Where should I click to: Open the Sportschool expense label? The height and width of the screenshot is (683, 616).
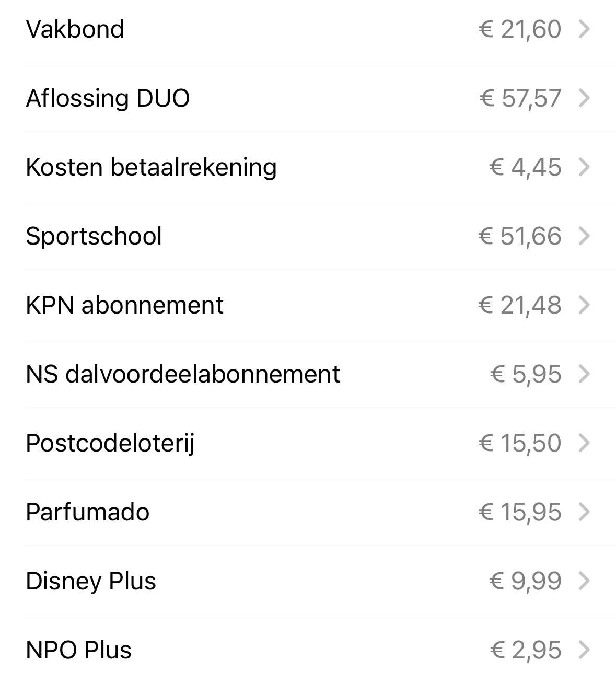click(x=94, y=236)
